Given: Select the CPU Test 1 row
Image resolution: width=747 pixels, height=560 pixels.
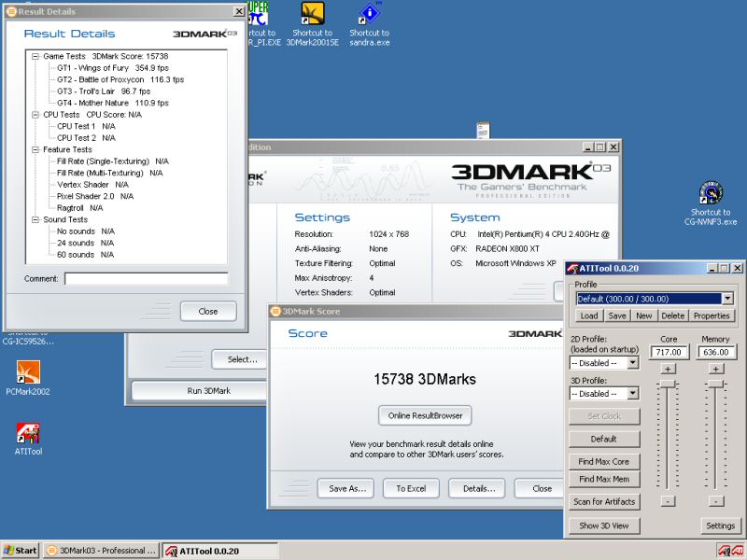Looking at the screenshot, I should click(x=86, y=126).
